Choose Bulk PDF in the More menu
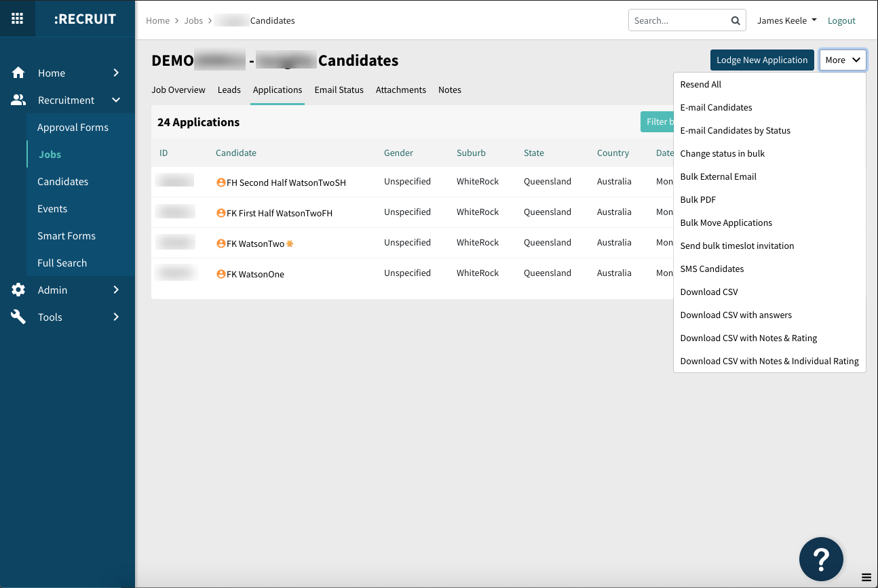This screenshot has width=878, height=588. (x=698, y=199)
